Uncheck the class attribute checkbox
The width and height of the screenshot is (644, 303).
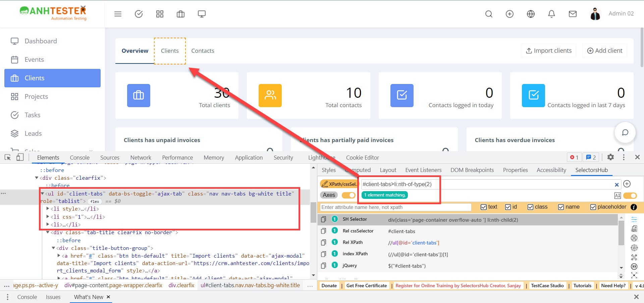[x=530, y=207]
